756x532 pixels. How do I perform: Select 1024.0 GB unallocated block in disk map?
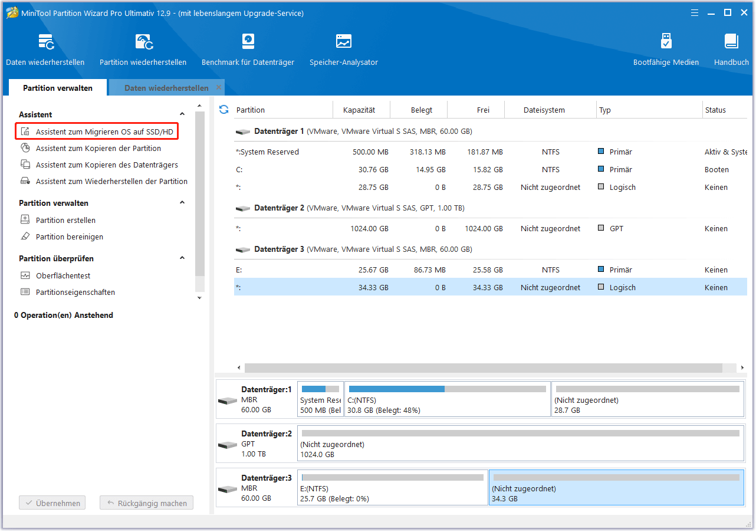(x=521, y=444)
